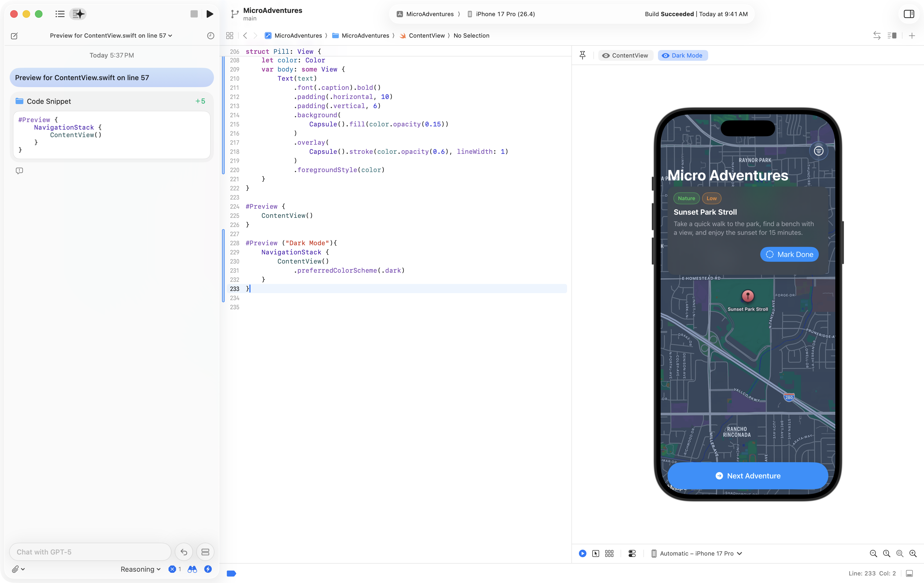Tap Mark Done in preview
This screenshot has height=583, width=924.
tap(789, 254)
